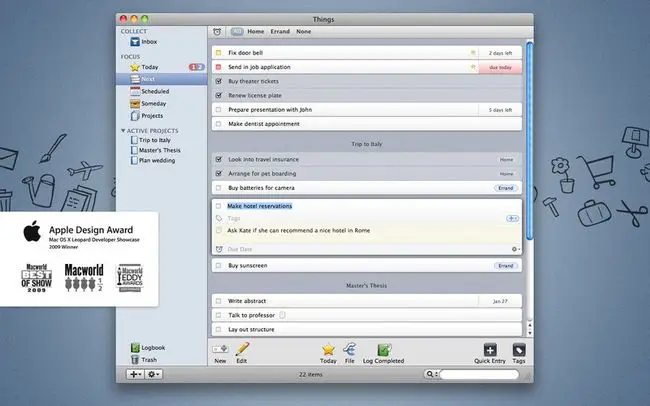Uncheck Buy theater tickets
Screen dimensions: 650x406
(x=218, y=81)
